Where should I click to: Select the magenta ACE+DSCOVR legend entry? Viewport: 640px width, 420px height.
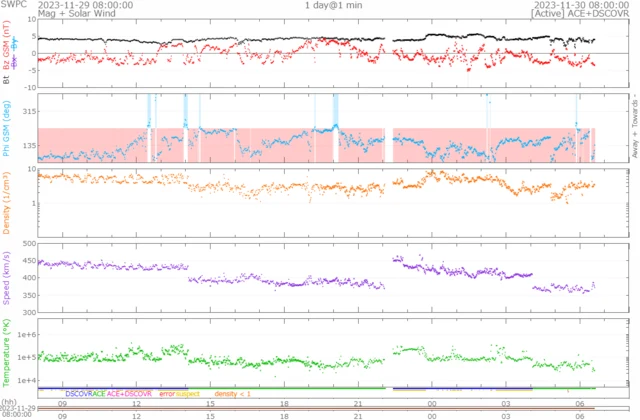point(129,394)
